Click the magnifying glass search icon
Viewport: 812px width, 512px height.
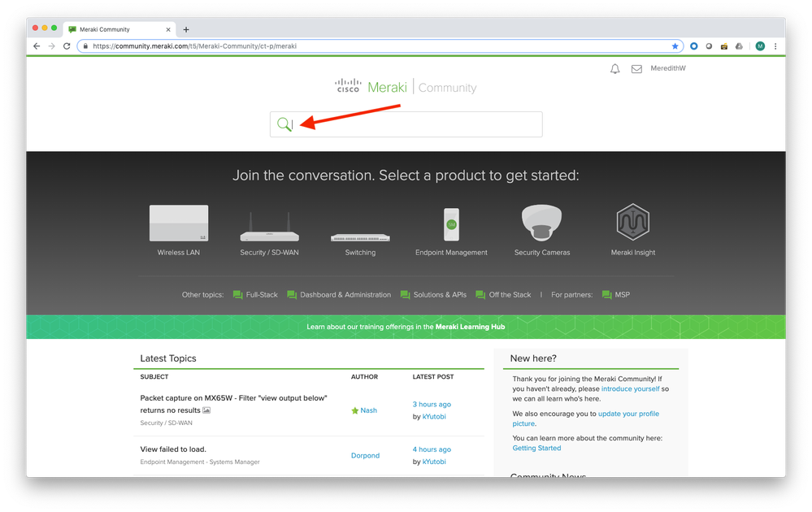[284, 124]
